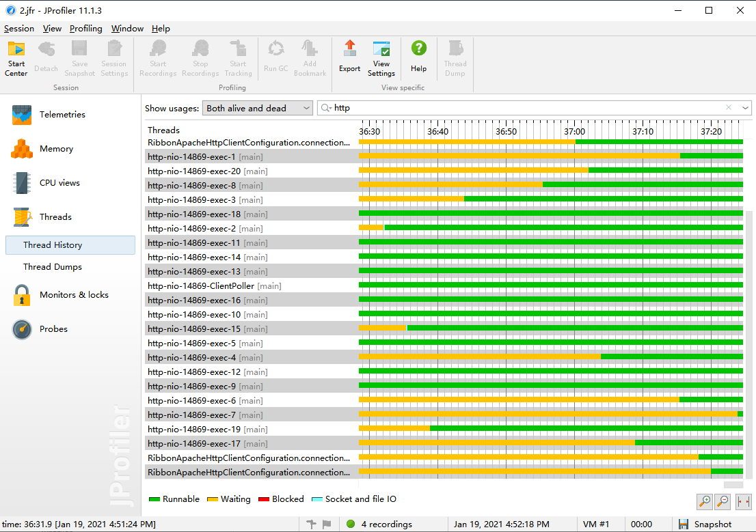Open the 'Both alive and dead' dropdown
Viewport: 756px width, 532px height.
pyautogui.click(x=258, y=108)
